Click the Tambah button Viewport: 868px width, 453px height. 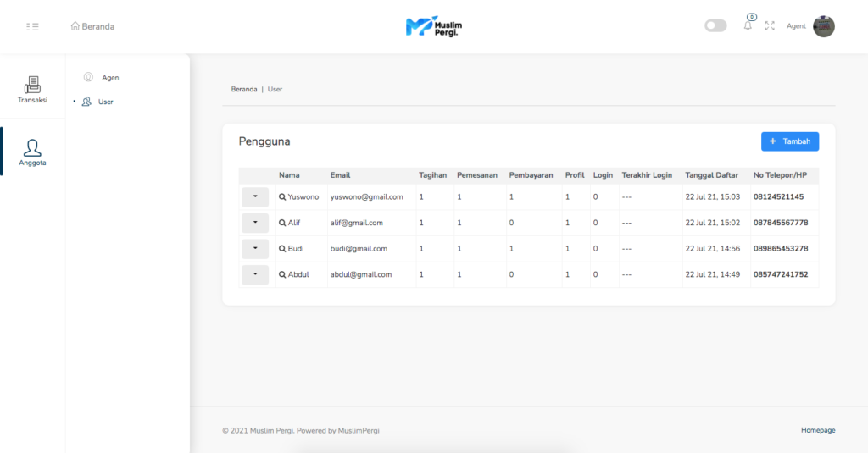(789, 141)
